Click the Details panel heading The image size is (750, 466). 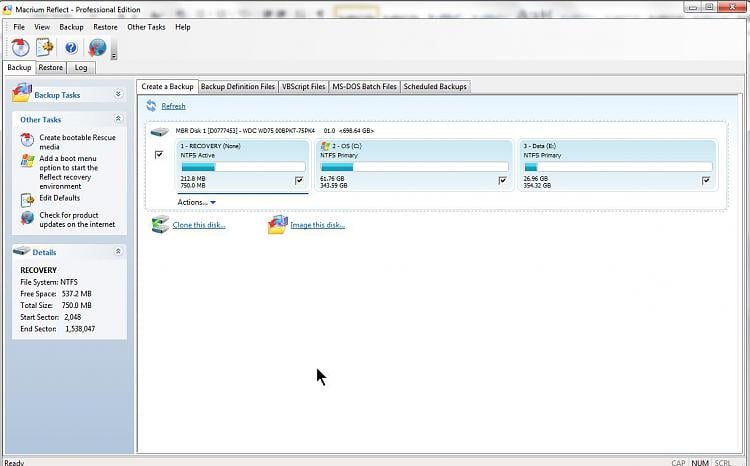point(44,252)
